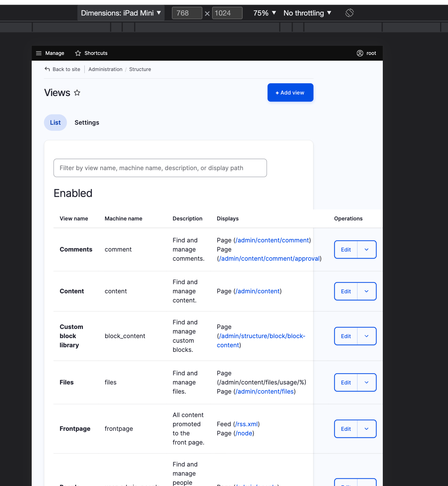
Task: Click the Views page title
Action: tap(57, 93)
